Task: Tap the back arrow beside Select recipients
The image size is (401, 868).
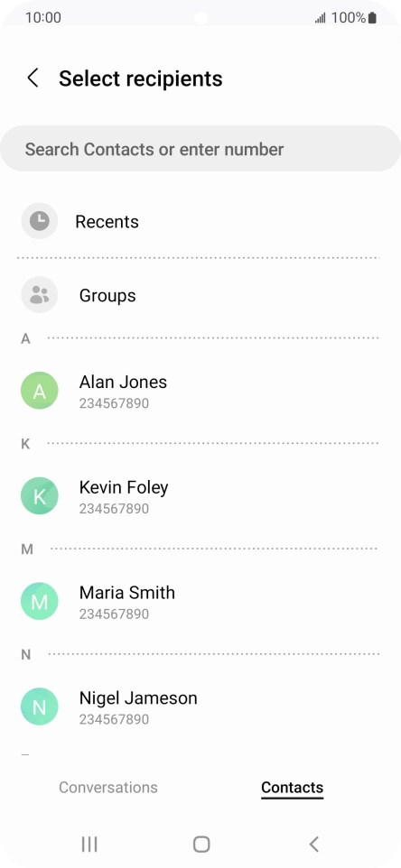Action: tap(33, 78)
